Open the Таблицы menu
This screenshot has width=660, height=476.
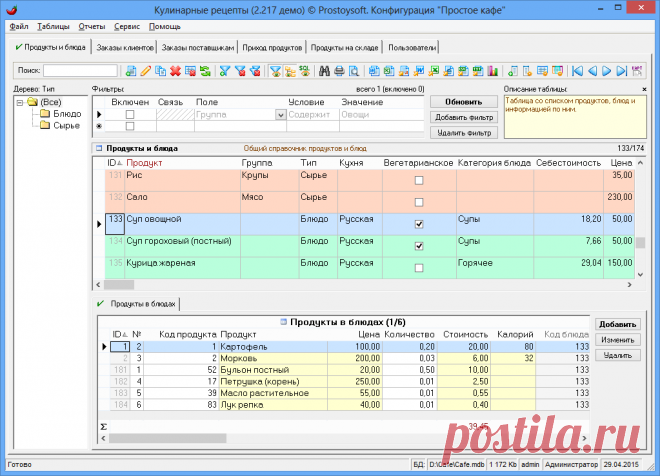[x=53, y=27]
